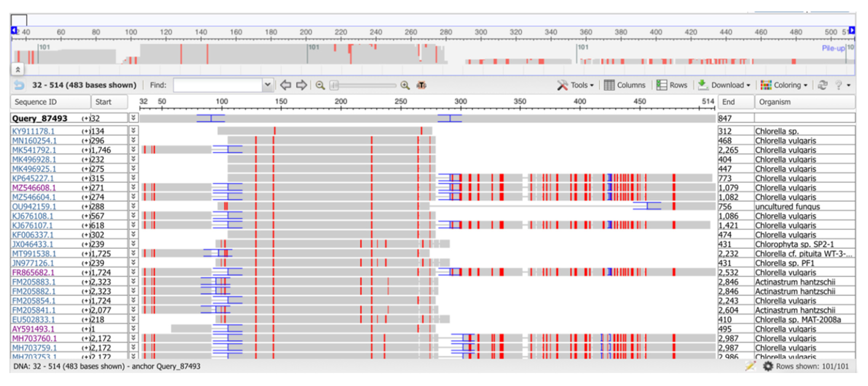Toggle the expand arrow on the KY911178.1 row
Viewport: 868px width, 386px height.
pos(133,131)
